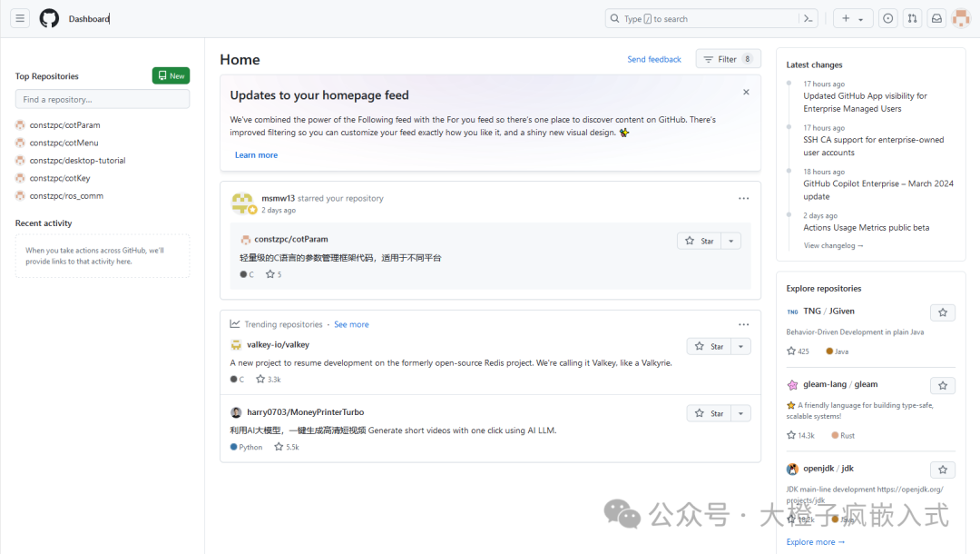Open the Issues icon in header
980x554 pixels.
point(887,18)
